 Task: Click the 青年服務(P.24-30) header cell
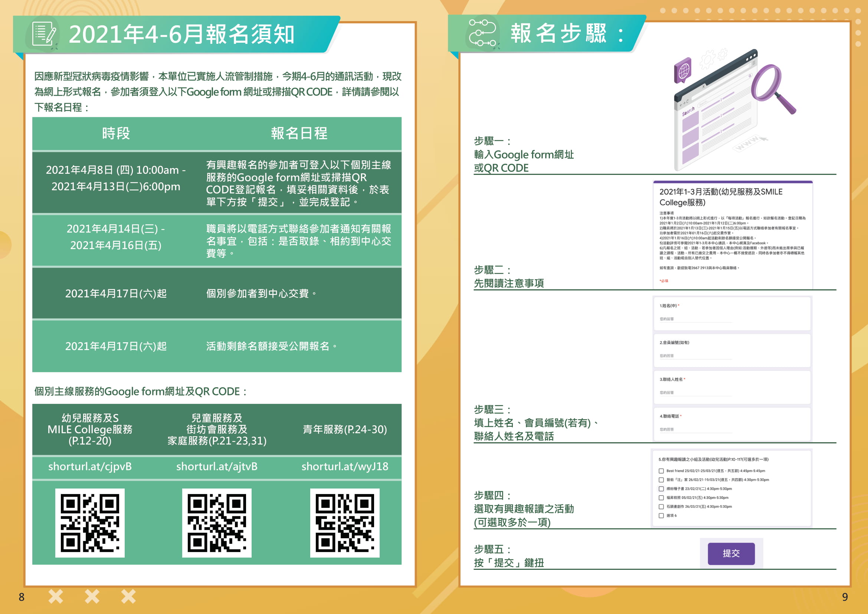pos(345,430)
